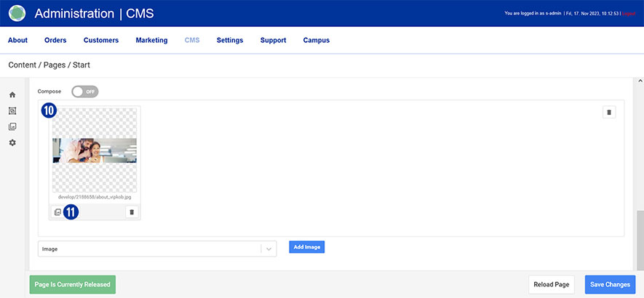Click the Reload Page button
644x298 pixels.
pos(552,284)
